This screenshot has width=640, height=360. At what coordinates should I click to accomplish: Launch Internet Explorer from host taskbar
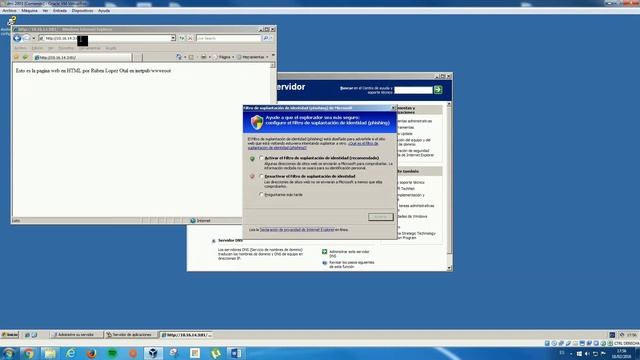[x=71, y=353]
